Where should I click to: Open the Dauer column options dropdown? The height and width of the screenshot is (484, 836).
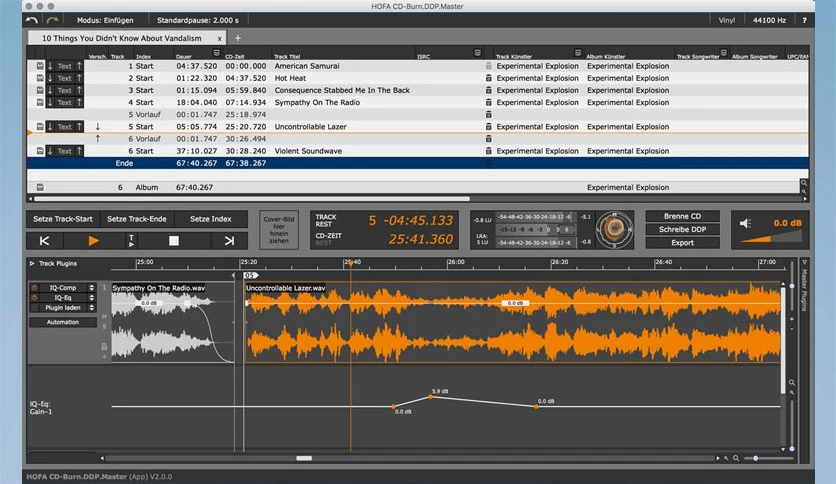[216, 53]
